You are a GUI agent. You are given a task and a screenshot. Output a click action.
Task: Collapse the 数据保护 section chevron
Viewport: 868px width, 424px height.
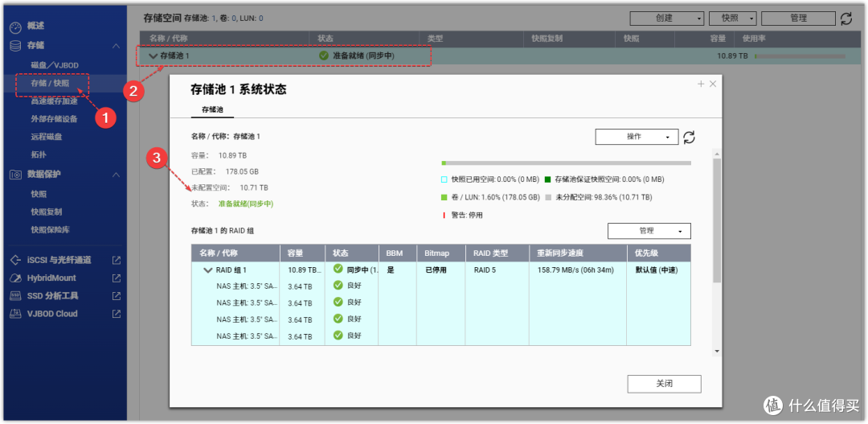pos(116,175)
